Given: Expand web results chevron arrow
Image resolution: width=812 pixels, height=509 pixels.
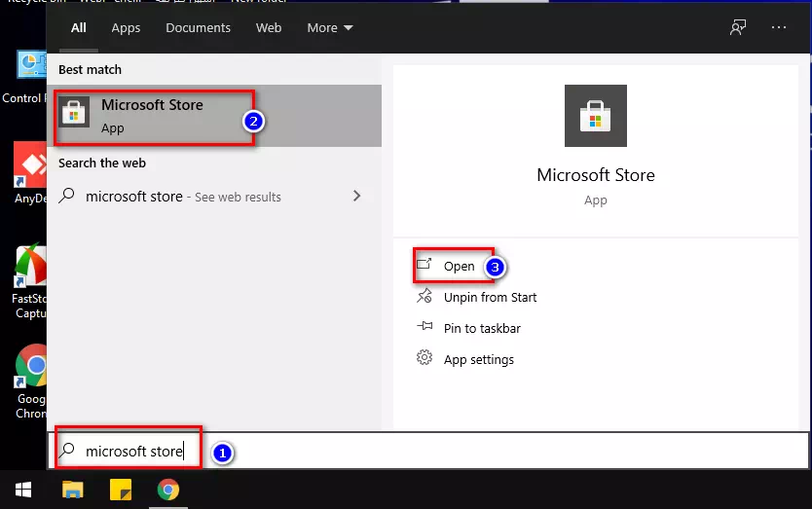Looking at the screenshot, I should [x=356, y=196].
